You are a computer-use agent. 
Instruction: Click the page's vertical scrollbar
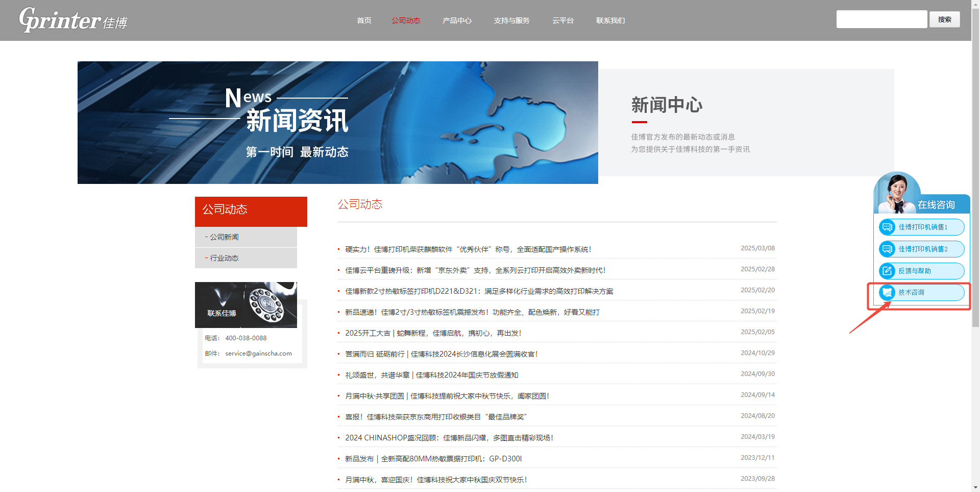coord(975,169)
